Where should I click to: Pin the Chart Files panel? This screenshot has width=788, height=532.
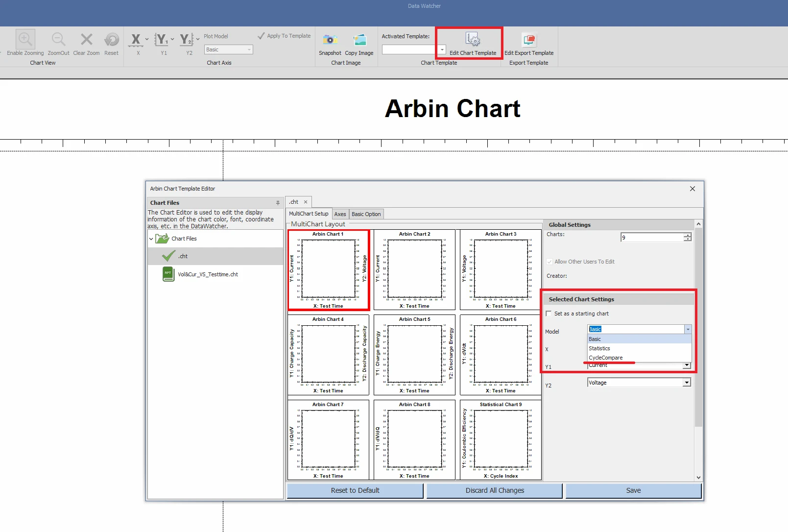point(278,203)
